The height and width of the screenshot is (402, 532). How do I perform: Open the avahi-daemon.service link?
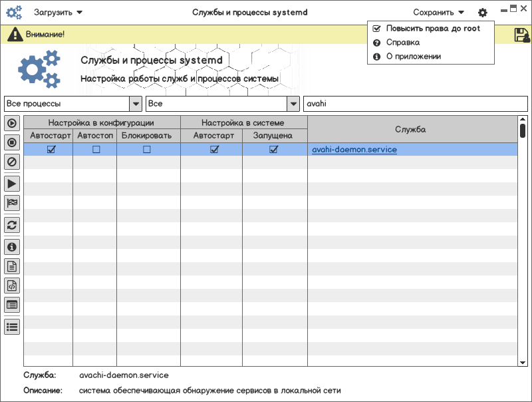pos(354,150)
